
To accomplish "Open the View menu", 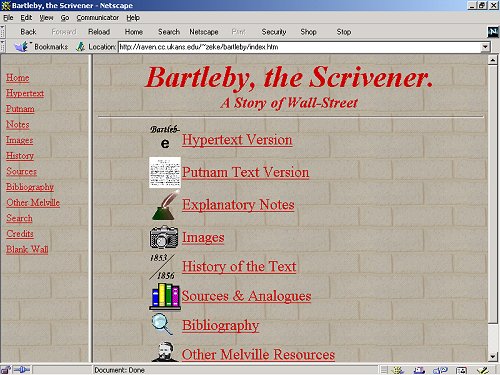I will coord(46,18).
